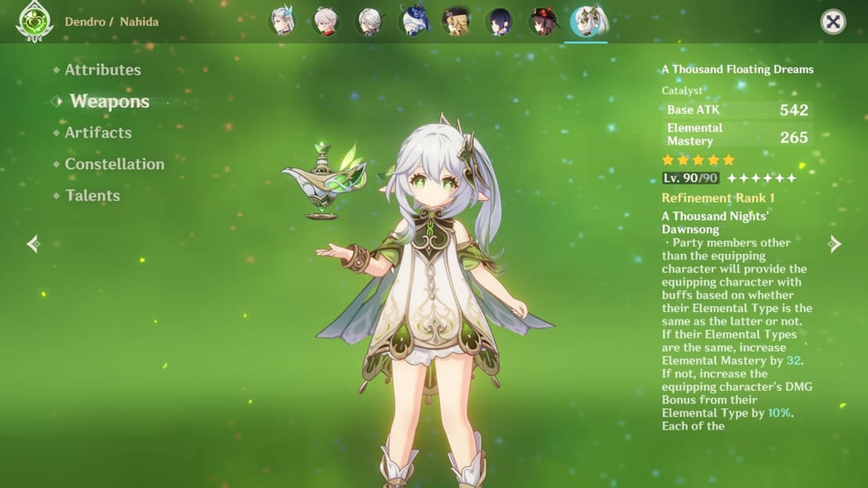This screenshot has width=868, height=488.
Task: Go to the Constellation tab
Action: [114, 164]
